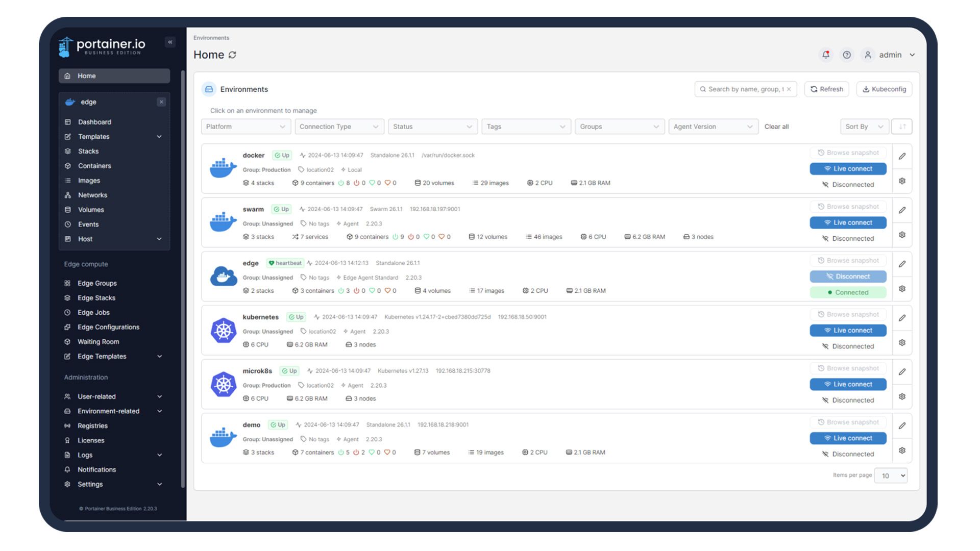Screen dimensions: 980x551
Task: Open Edge Stacks in the sidebar
Action: tap(96, 298)
